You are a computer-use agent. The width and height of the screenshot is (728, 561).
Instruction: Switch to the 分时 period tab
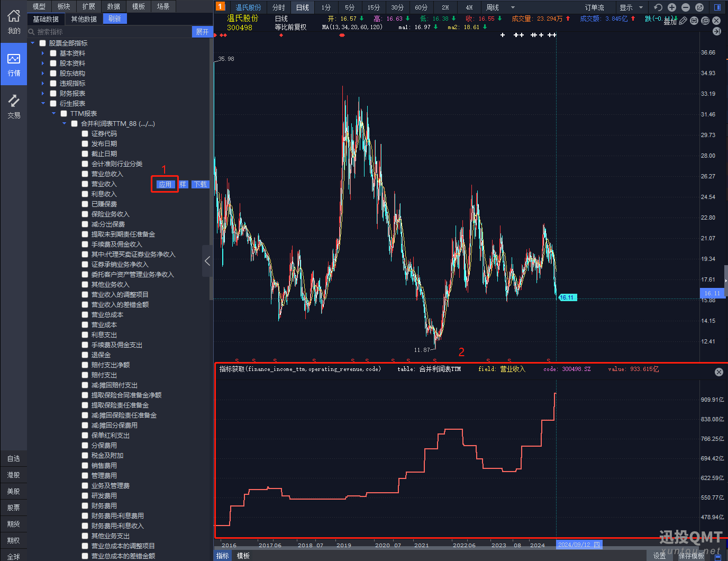279,7
